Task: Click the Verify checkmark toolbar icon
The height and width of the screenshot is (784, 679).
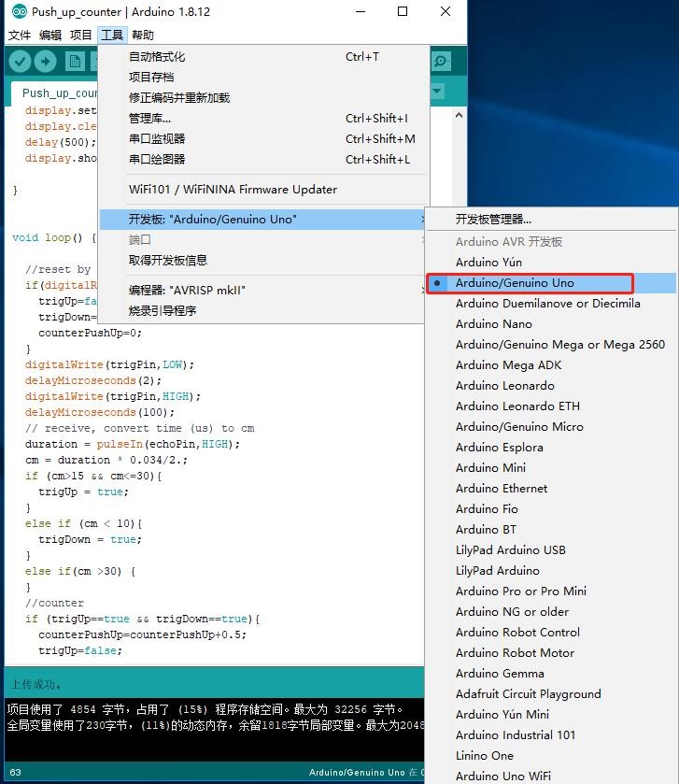Action: (20, 62)
